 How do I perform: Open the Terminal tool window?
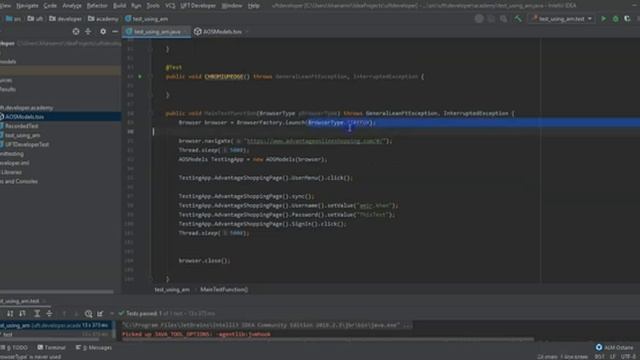click(x=52, y=348)
